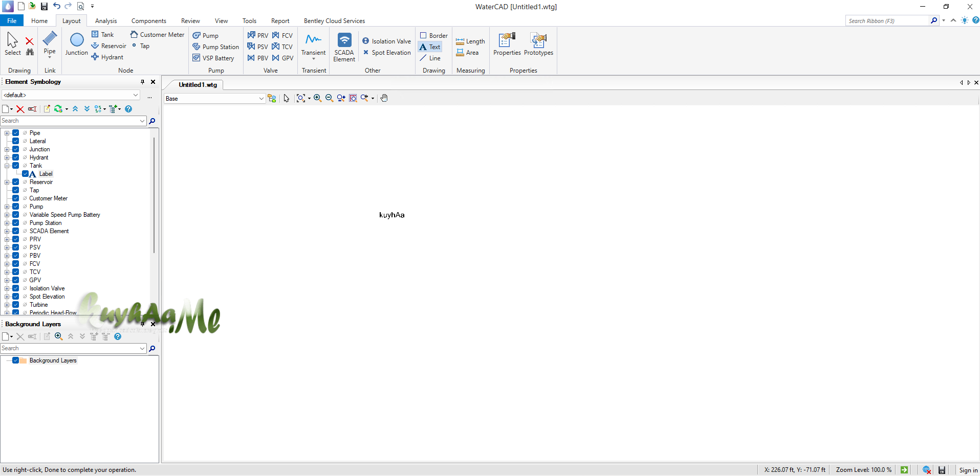Switch to the Home ribbon tab
This screenshot has width=980, height=476.
point(39,21)
